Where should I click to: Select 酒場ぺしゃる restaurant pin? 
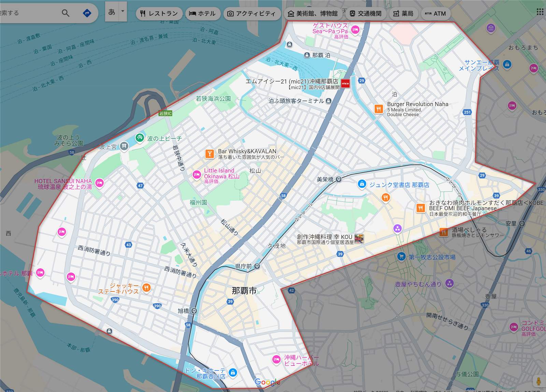443,232
